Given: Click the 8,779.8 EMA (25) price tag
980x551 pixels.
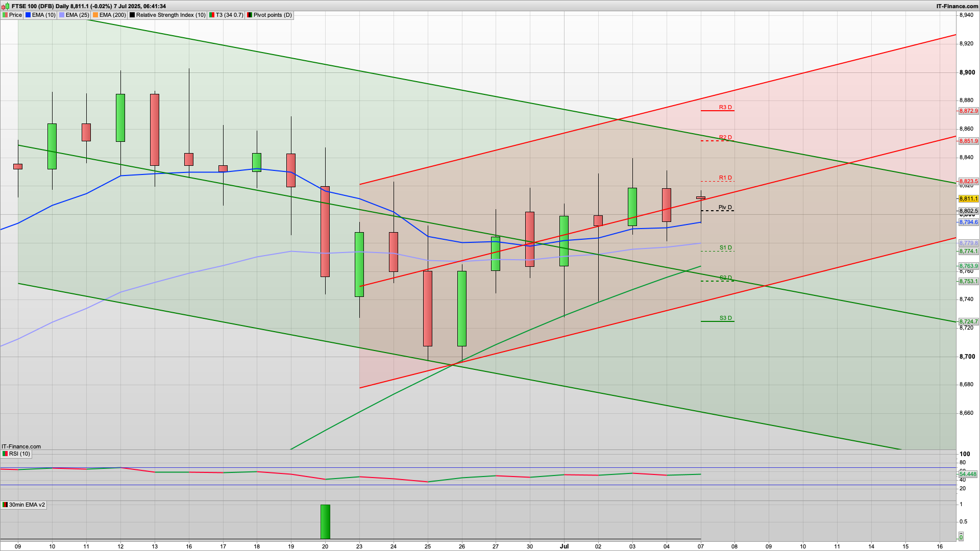Looking at the screenshot, I should click(968, 243).
